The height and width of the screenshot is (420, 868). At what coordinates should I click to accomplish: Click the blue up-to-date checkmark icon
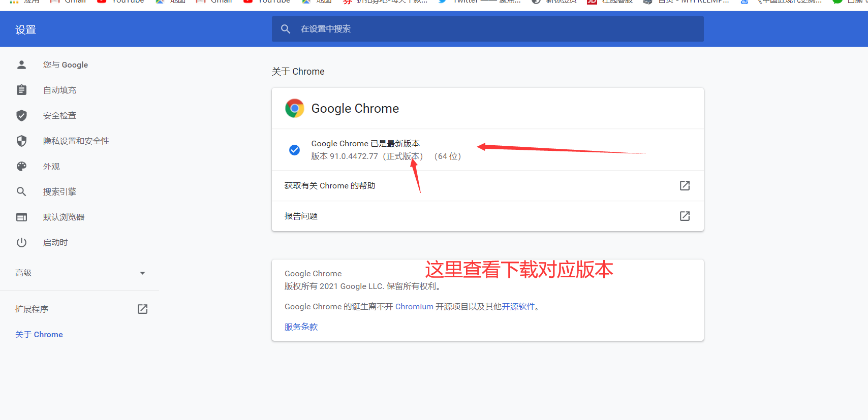pyautogui.click(x=294, y=150)
